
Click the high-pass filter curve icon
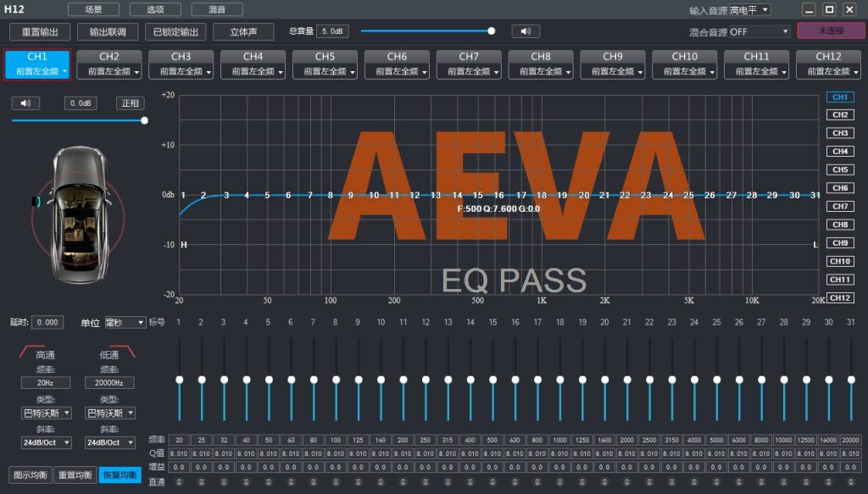[32, 352]
